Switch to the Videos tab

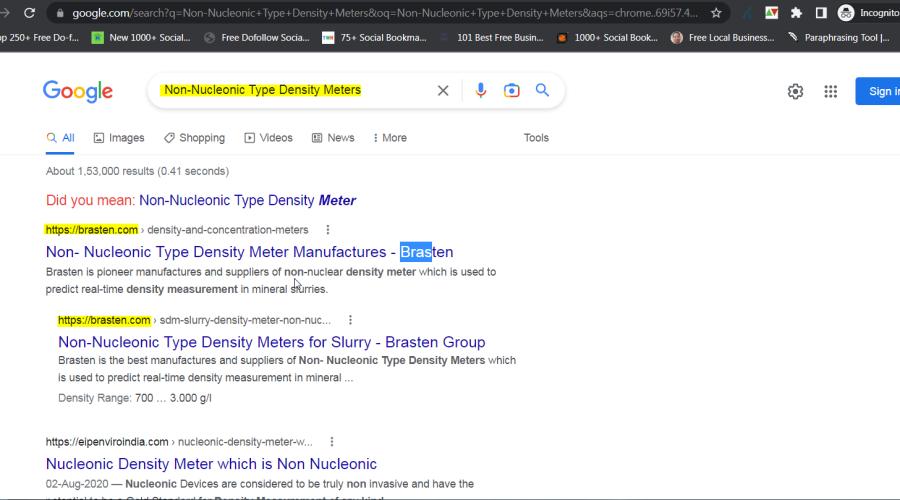[x=268, y=138]
